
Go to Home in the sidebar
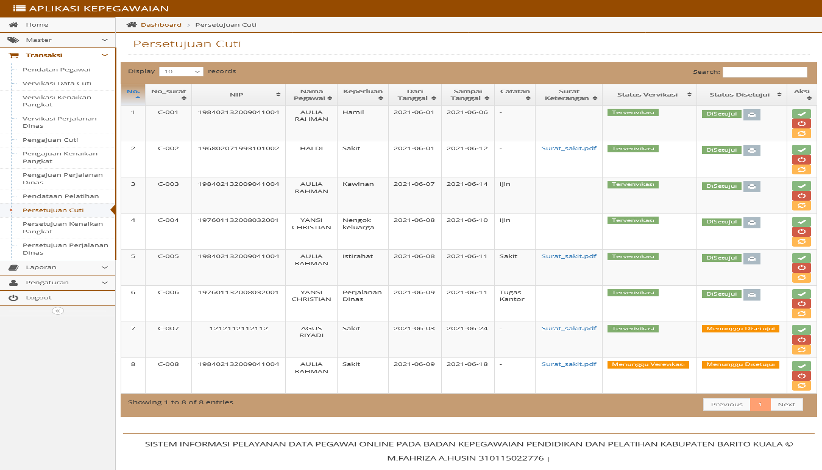pos(58,25)
